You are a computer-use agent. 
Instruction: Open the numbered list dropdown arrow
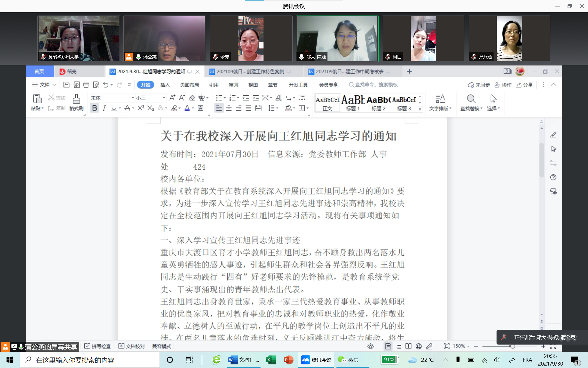click(238, 98)
